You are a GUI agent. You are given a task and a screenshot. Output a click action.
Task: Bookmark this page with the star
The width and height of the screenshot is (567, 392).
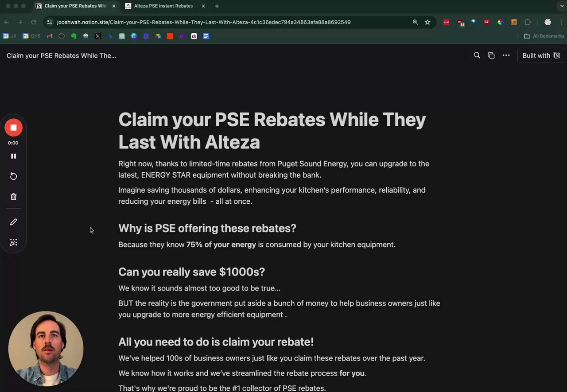click(x=427, y=22)
